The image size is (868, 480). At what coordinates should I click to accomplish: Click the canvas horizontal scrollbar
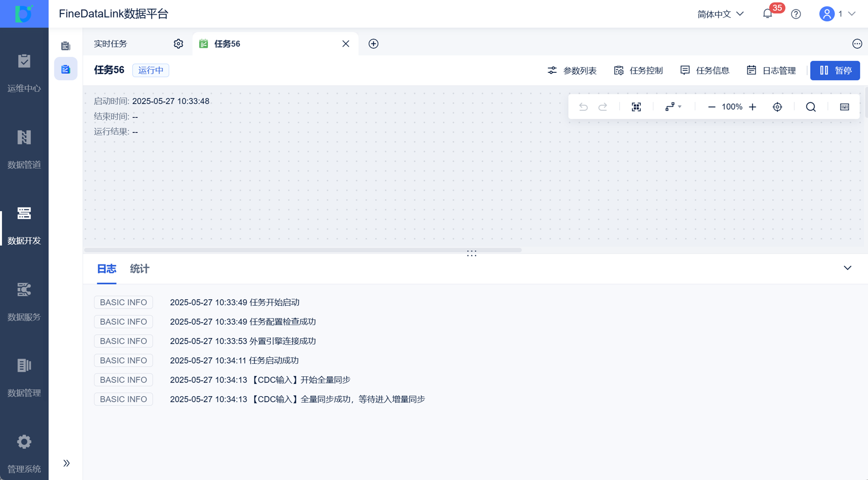click(303, 250)
